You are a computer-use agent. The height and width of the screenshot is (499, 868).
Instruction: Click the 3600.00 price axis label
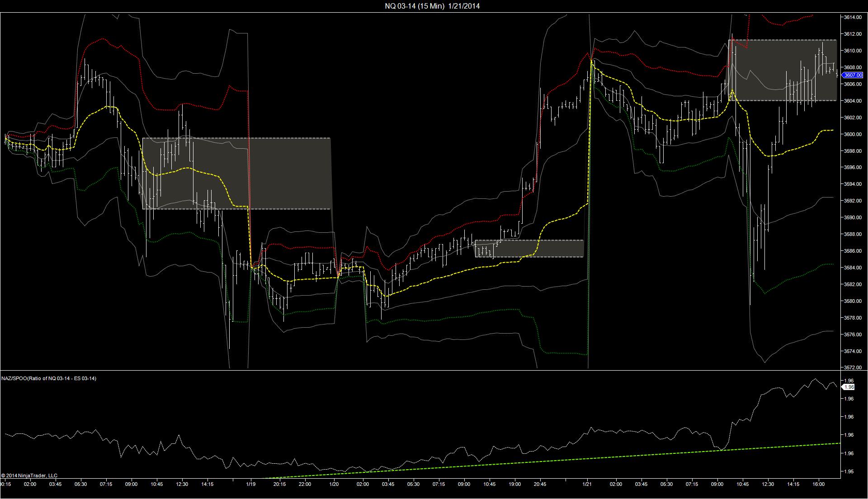(x=853, y=134)
